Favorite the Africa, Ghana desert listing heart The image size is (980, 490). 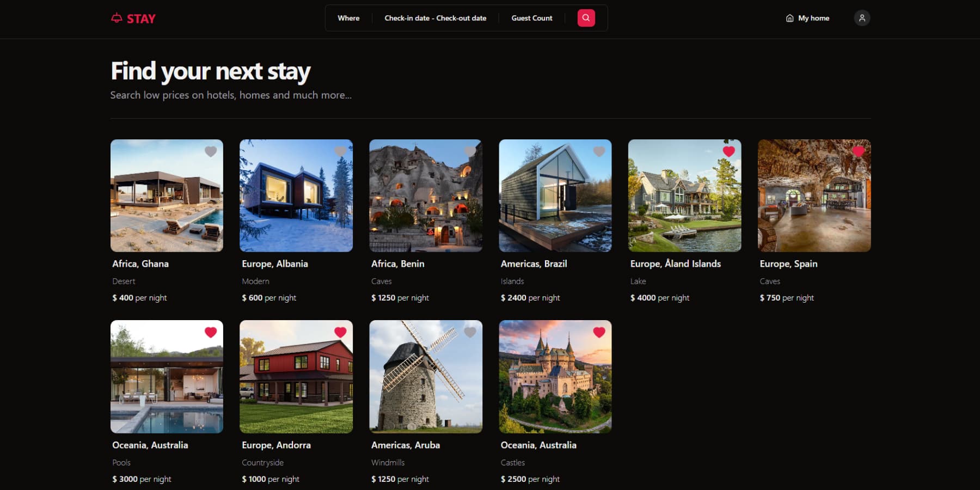(211, 151)
